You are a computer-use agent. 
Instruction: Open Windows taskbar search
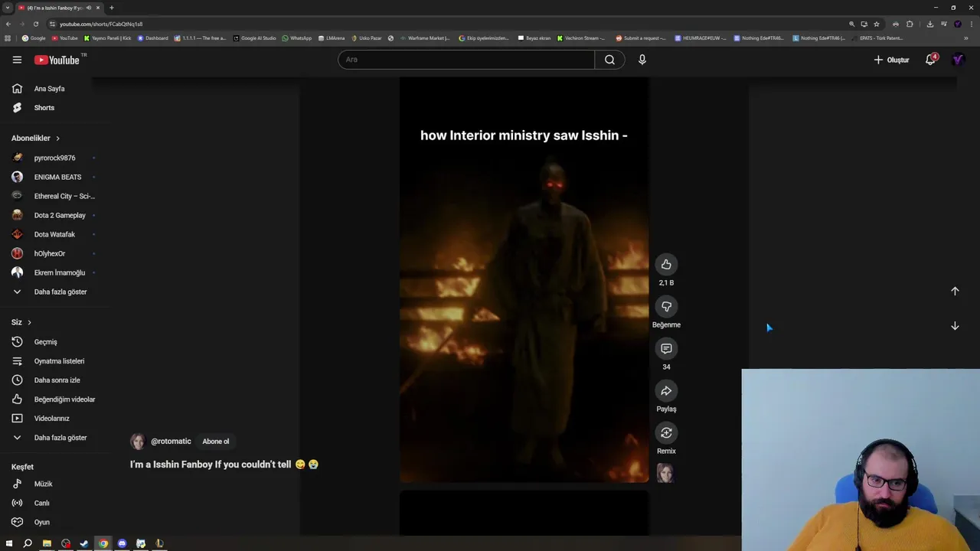pos(28,543)
